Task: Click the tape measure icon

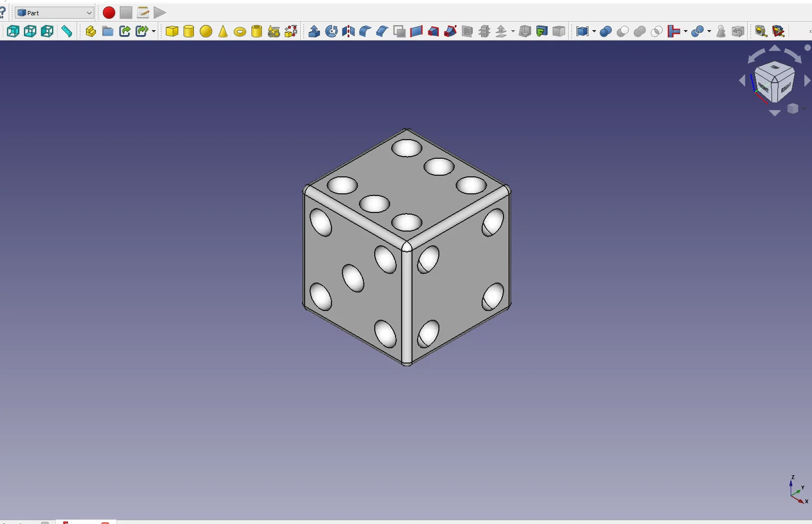Action: (x=761, y=31)
